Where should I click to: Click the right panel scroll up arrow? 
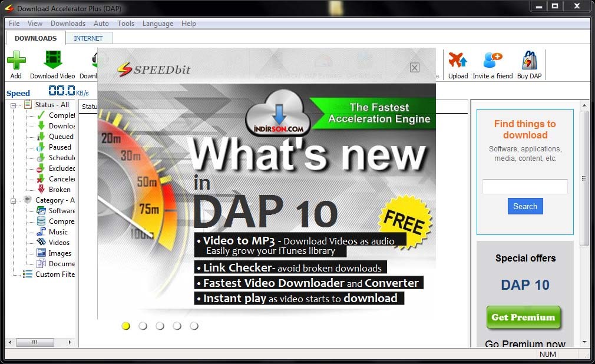pyautogui.click(x=584, y=105)
